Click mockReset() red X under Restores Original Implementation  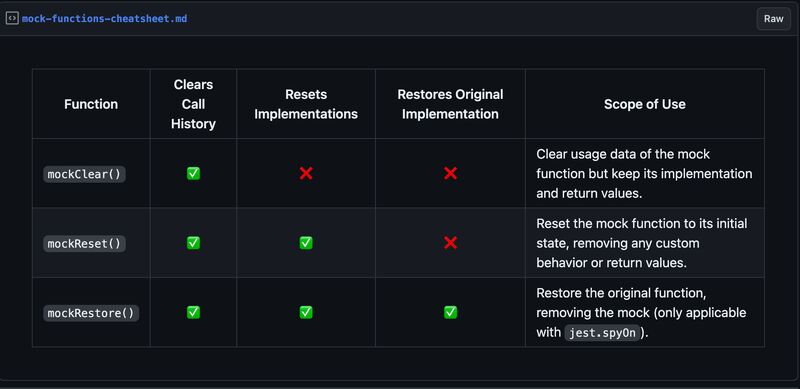point(450,243)
